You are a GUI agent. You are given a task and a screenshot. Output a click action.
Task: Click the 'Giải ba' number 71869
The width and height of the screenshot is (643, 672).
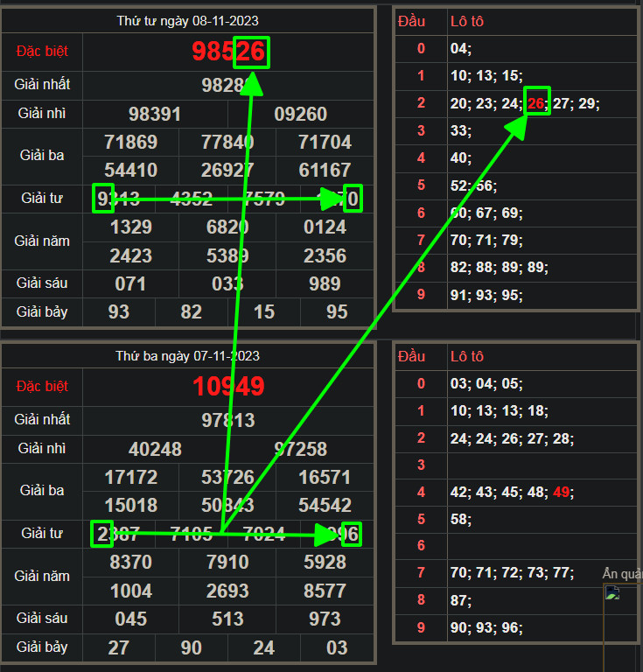[130, 142]
